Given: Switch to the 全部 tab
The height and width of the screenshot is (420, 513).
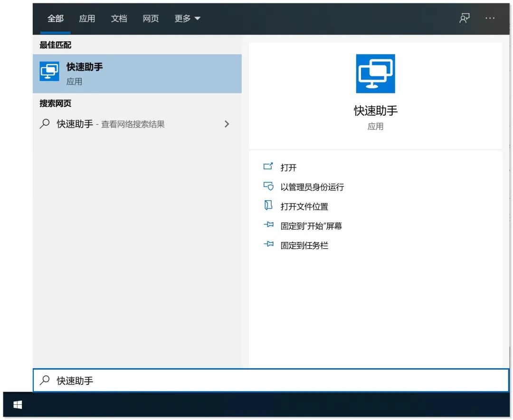Looking at the screenshot, I should coord(55,19).
